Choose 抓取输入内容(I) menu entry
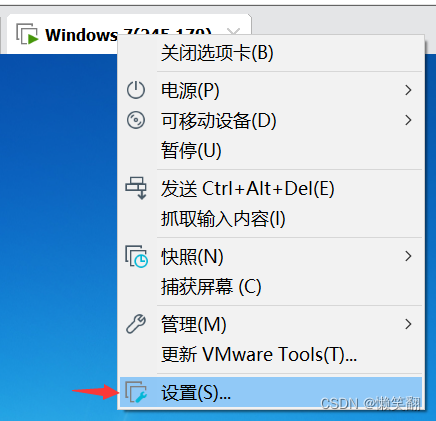The height and width of the screenshot is (421, 436). [271, 219]
